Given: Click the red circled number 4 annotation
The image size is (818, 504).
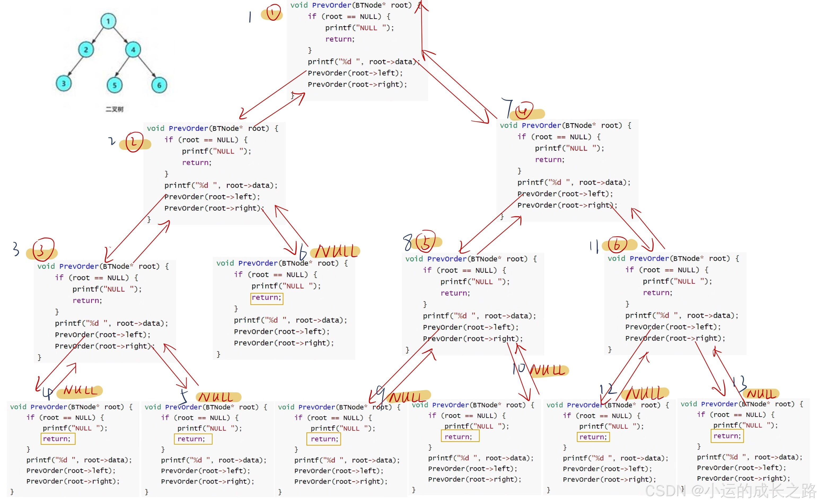Looking at the screenshot, I should tap(524, 111).
